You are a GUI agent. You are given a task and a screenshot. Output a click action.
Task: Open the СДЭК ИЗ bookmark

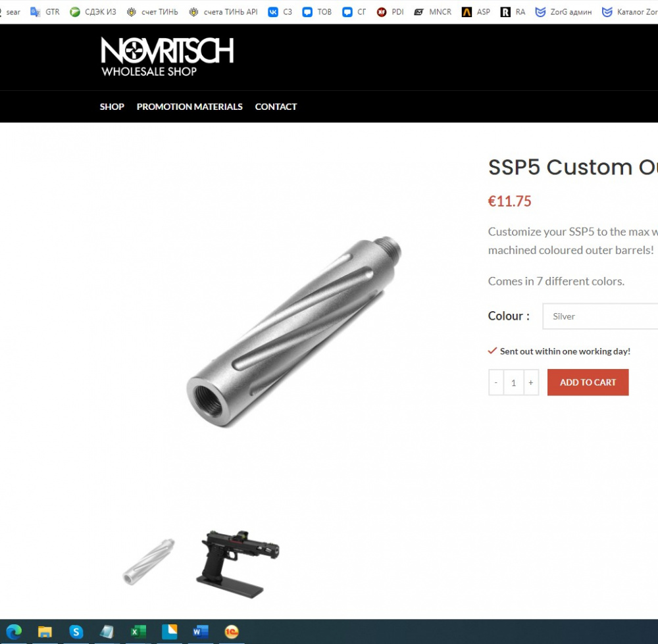(93, 12)
